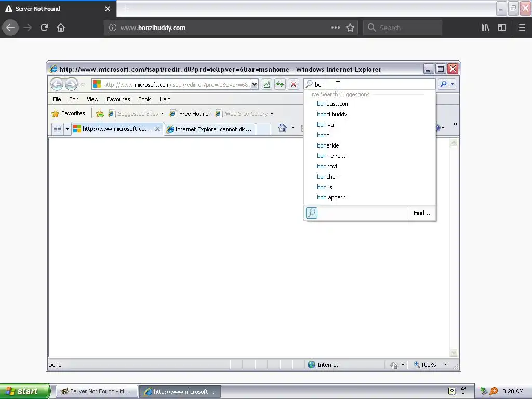Viewport: 532px width, 399px height.
Task: Open Firefox hamburger menu
Action: tap(522, 28)
